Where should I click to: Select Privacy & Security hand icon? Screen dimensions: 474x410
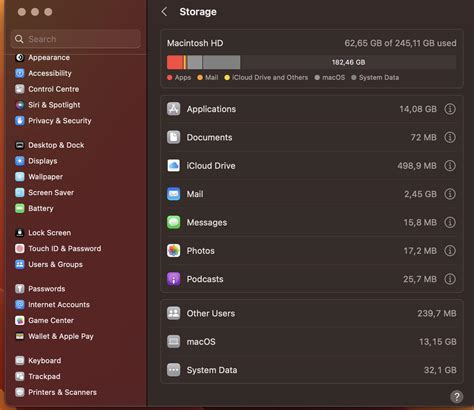click(x=20, y=121)
